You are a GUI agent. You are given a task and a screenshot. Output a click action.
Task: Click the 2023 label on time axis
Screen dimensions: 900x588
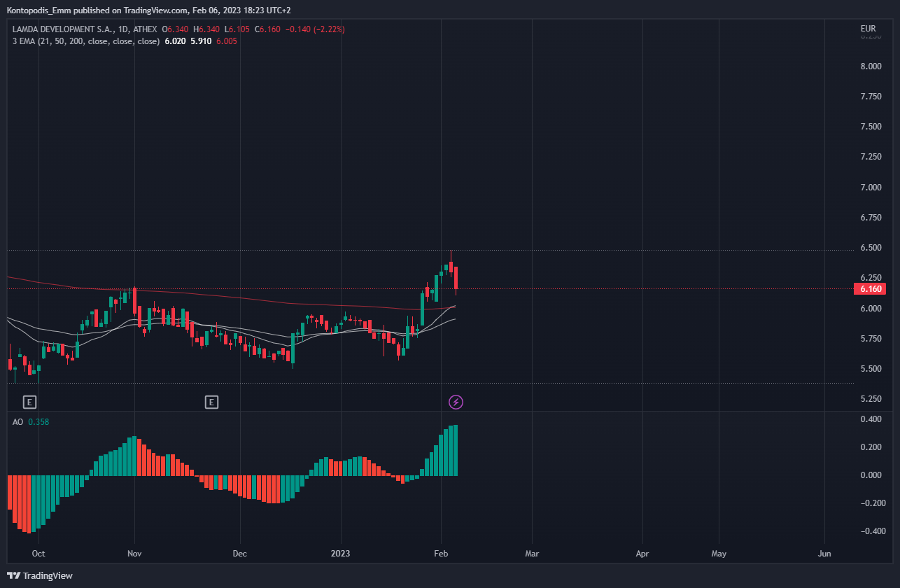341,554
